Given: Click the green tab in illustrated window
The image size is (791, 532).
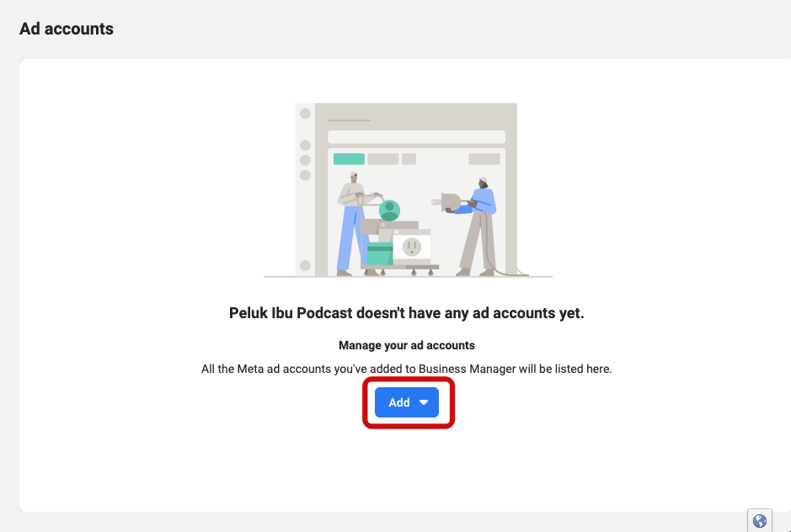Looking at the screenshot, I should point(349,159).
